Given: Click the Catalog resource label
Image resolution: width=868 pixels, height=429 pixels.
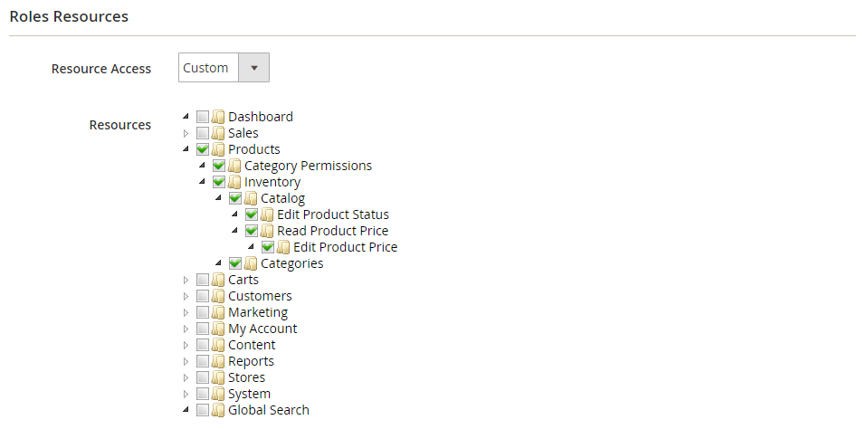Looking at the screenshot, I should [282, 198].
